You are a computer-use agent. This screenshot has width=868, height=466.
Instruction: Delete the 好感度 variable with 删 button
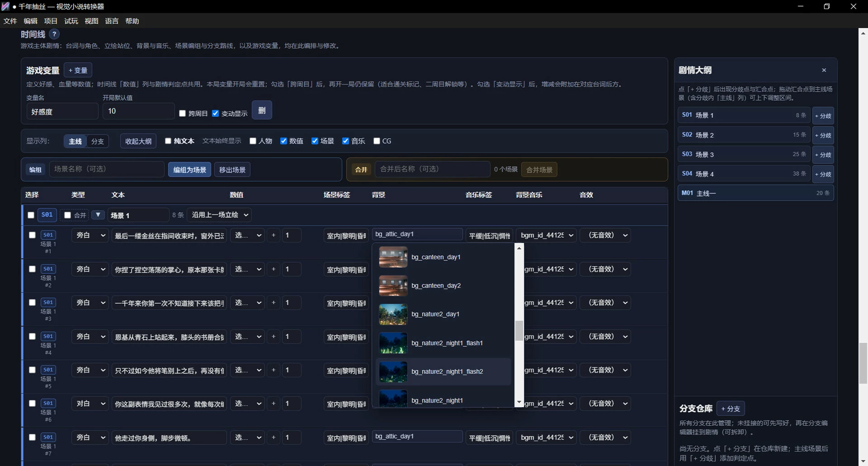[x=262, y=110]
